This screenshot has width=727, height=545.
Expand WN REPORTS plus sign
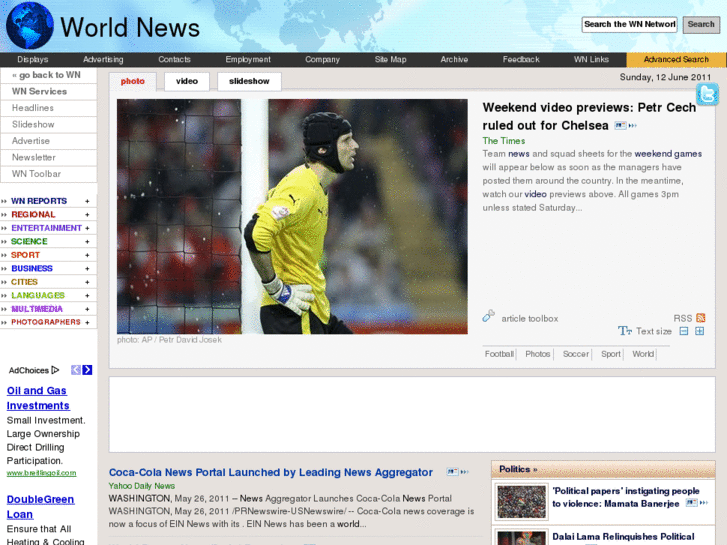pyautogui.click(x=87, y=201)
